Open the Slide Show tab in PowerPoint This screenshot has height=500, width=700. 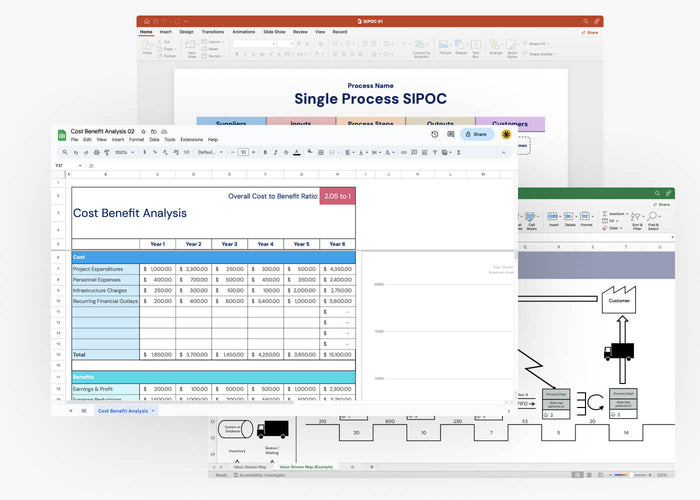(x=273, y=31)
